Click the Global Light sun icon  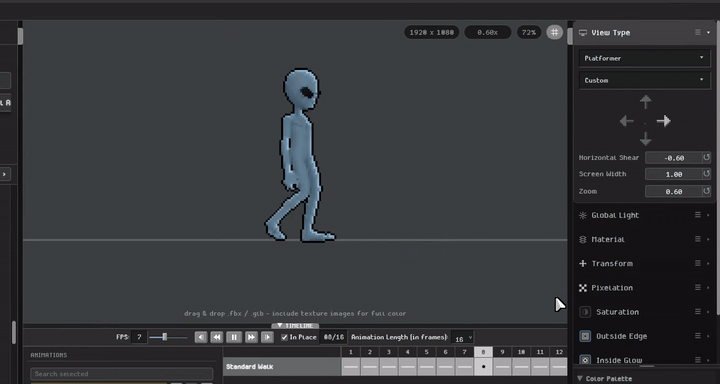(x=583, y=215)
